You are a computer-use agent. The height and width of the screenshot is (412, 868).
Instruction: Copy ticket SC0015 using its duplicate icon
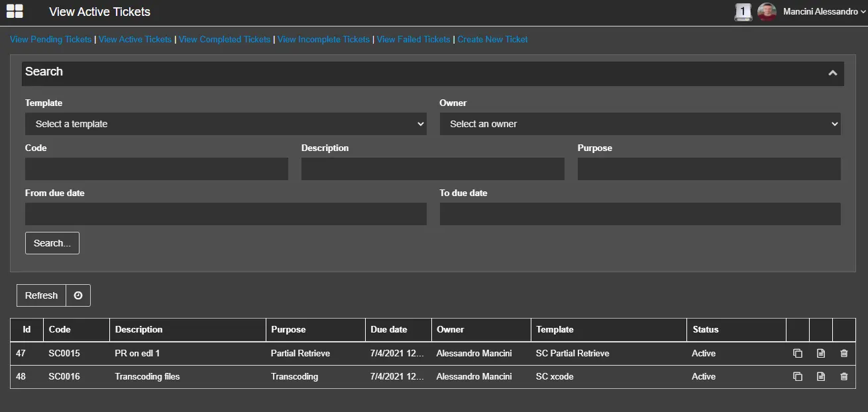click(x=798, y=354)
